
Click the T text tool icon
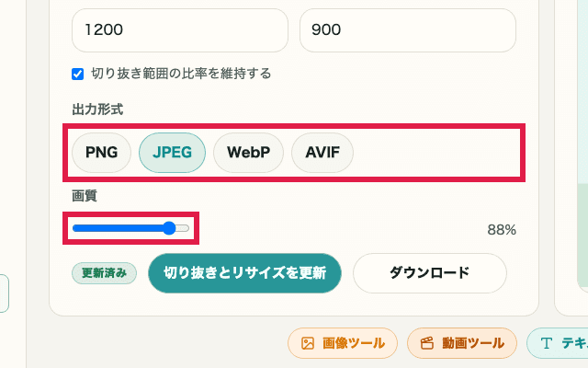click(x=547, y=343)
